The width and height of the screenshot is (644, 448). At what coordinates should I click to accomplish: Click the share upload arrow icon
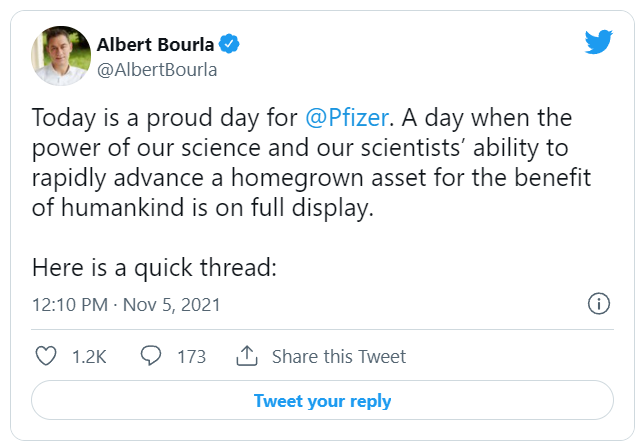tap(247, 356)
